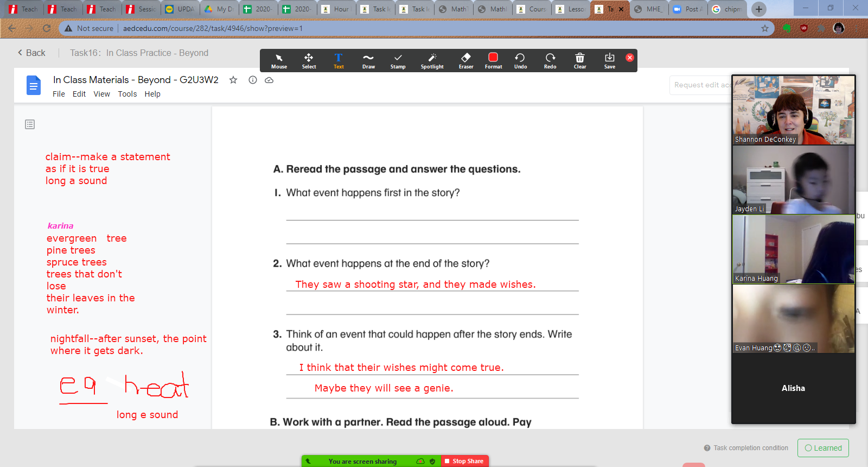
Task: Switch to the chipm Google tab
Action: point(727,9)
